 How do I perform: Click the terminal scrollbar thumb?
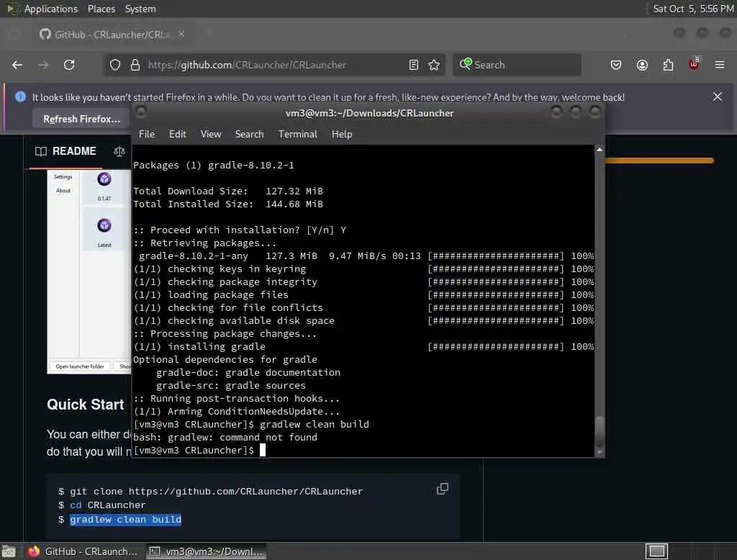tap(600, 431)
